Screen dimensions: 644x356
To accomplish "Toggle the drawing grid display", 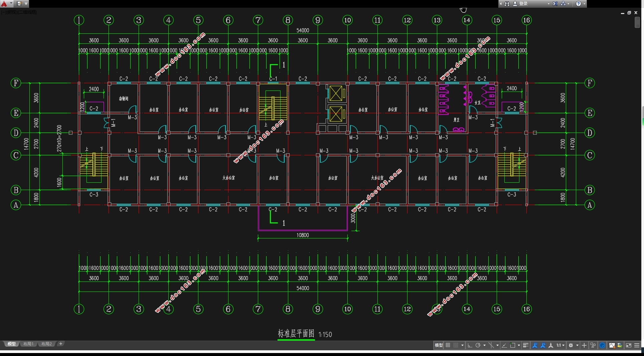I will [x=448, y=345].
